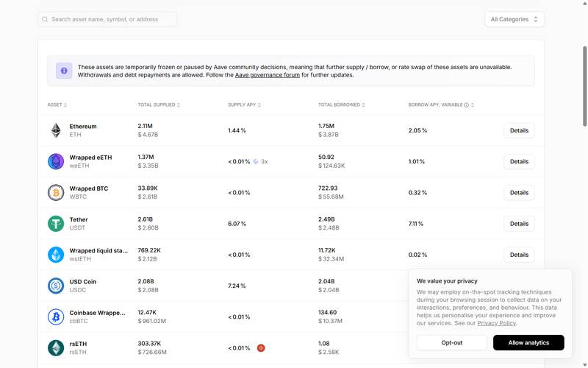Click the "0.32 %" borrow APY value
This screenshot has width=588, height=368.
417,193
